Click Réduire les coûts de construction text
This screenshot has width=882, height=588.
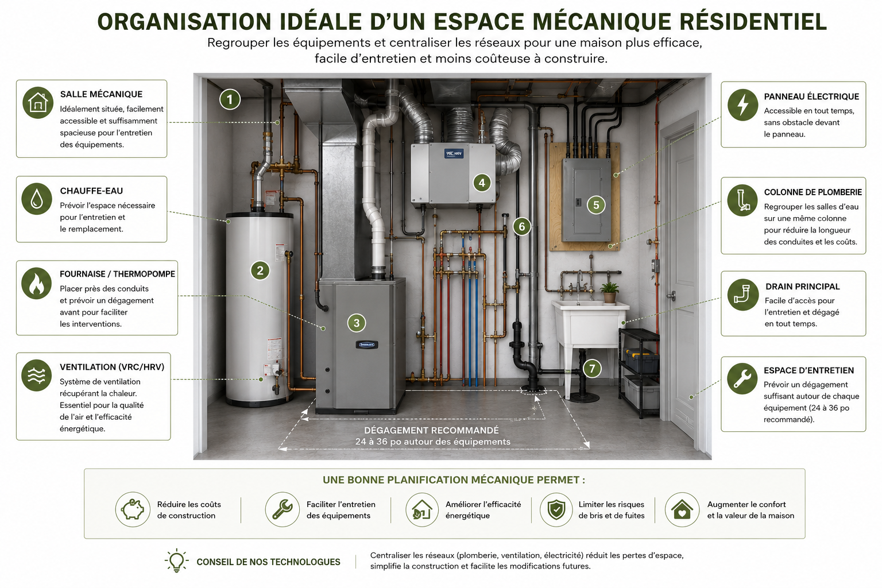189,510
